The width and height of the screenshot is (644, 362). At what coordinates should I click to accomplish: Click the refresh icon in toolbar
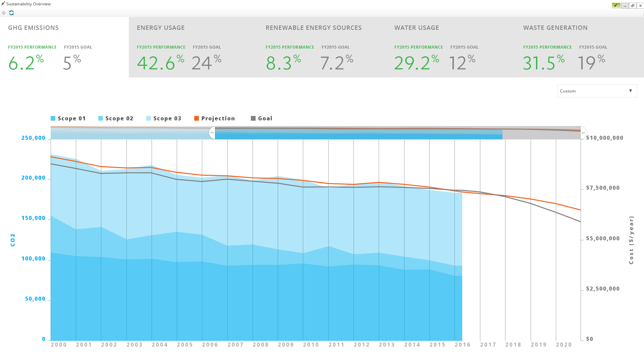pyautogui.click(x=11, y=13)
